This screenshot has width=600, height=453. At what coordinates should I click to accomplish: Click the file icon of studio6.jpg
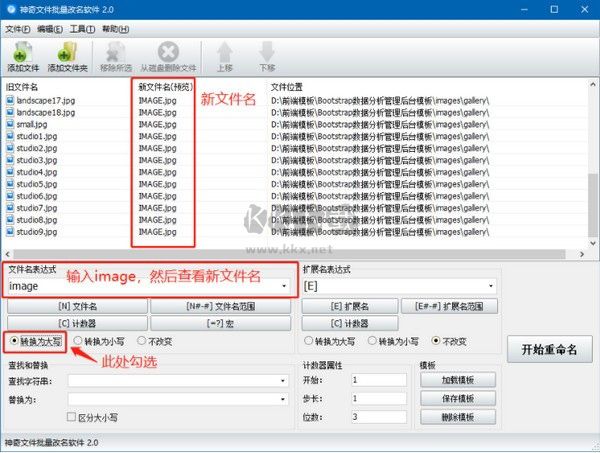coord(10,196)
